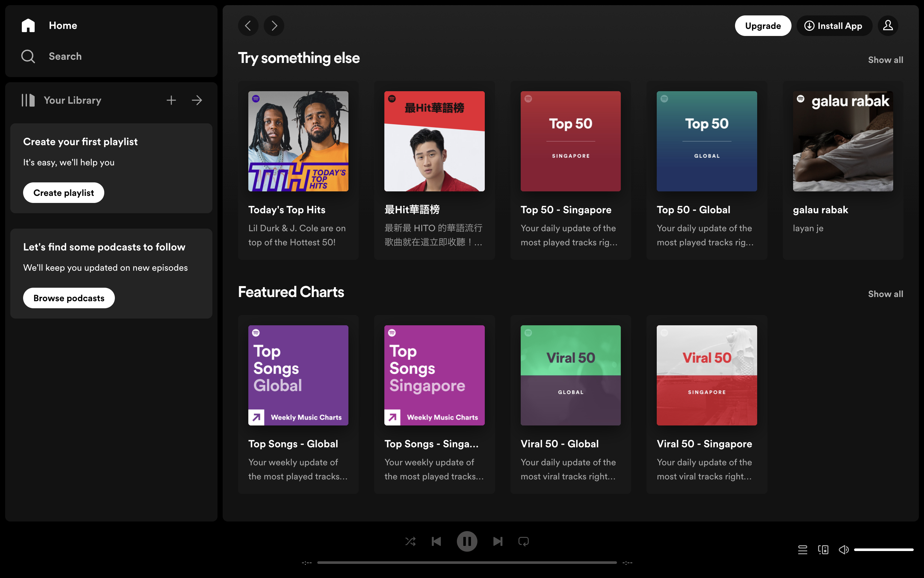Click the Viral 50 - Global title

point(559,443)
